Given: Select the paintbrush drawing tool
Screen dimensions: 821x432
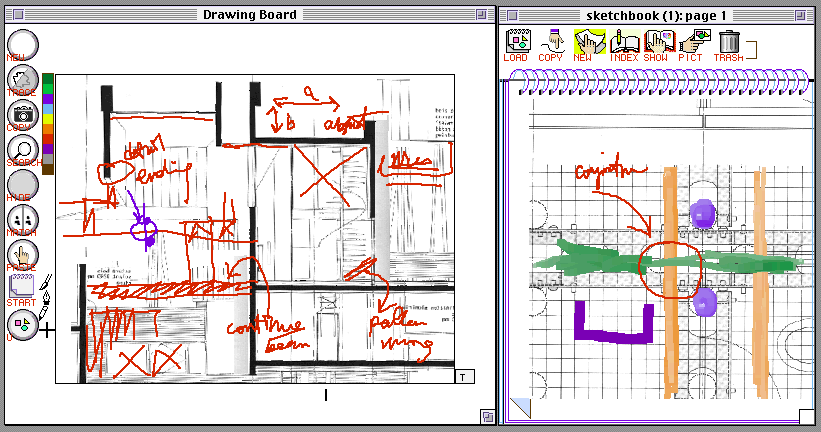Looking at the screenshot, I should pyautogui.click(x=46, y=281).
